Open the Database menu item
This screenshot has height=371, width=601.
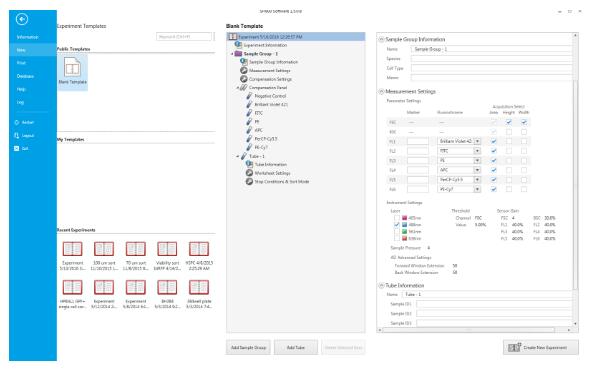point(25,76)
